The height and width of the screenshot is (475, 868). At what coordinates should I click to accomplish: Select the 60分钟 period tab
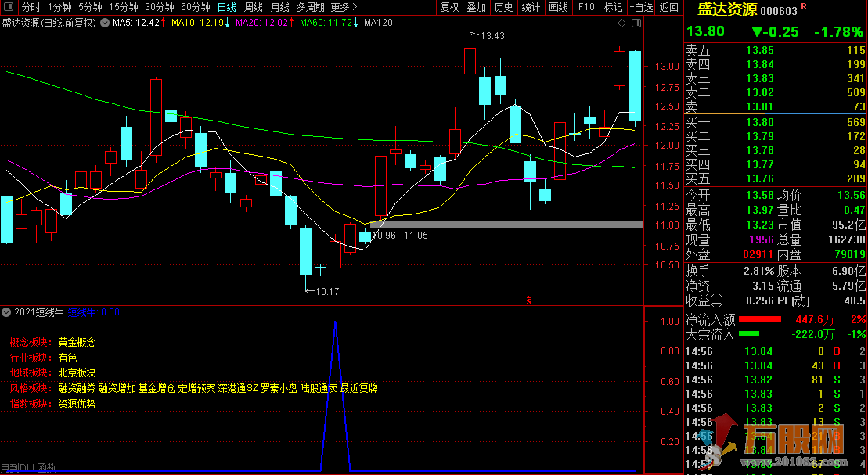point(196,7)
